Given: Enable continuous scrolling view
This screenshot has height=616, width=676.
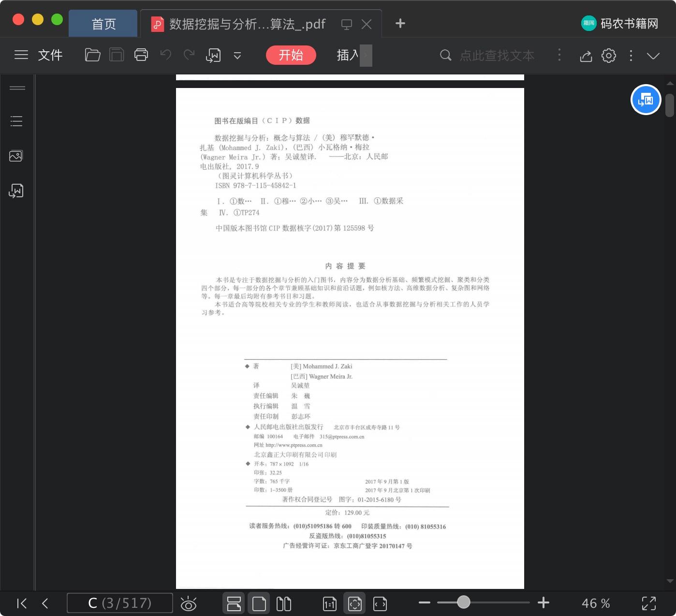Looking at the screenshot, I should [234, 603].
